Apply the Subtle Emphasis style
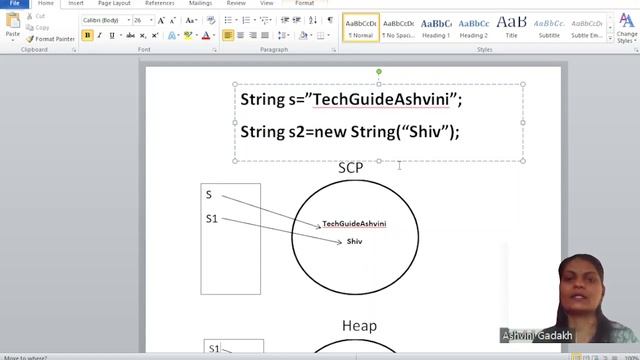 [587, 27]
